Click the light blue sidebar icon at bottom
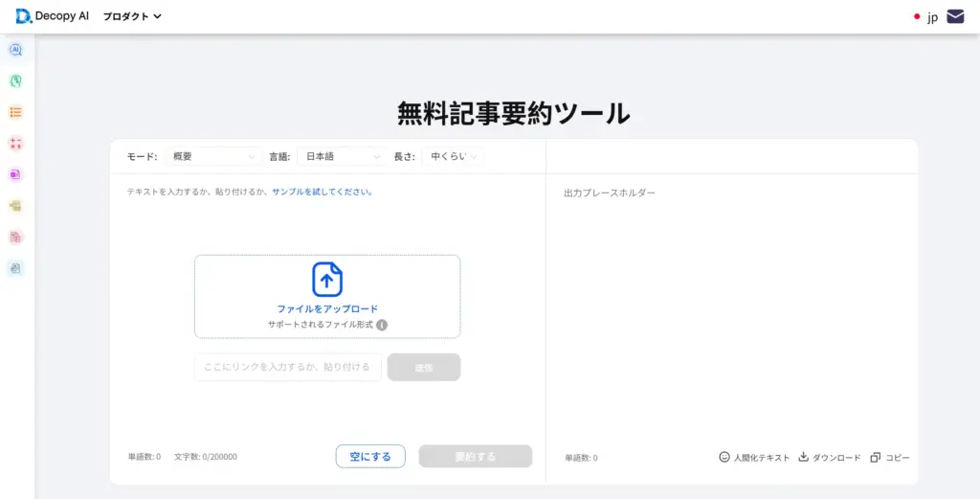 coord(15,268)
